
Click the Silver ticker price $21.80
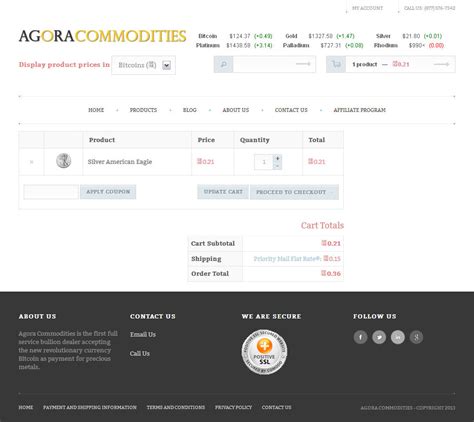411,36
